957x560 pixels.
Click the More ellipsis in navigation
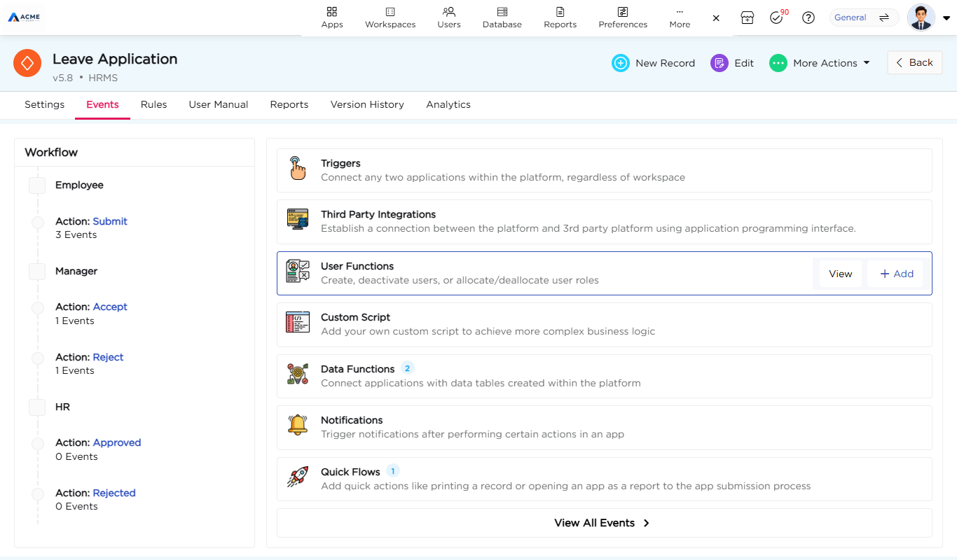point(680,17)
